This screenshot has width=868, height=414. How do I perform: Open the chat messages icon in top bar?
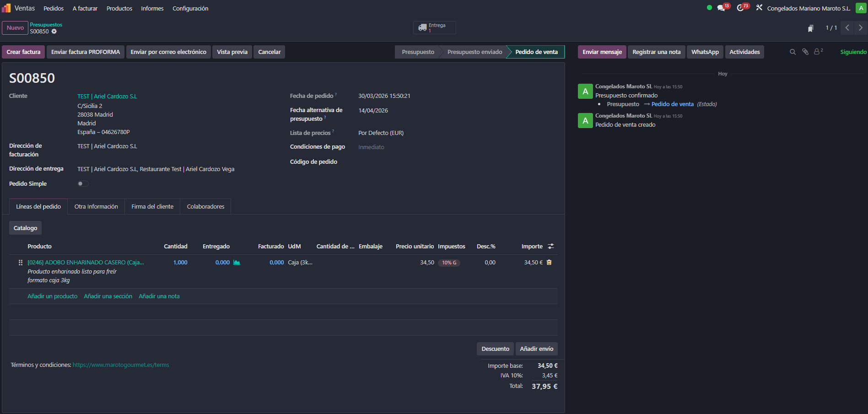[x=721, y=8]
